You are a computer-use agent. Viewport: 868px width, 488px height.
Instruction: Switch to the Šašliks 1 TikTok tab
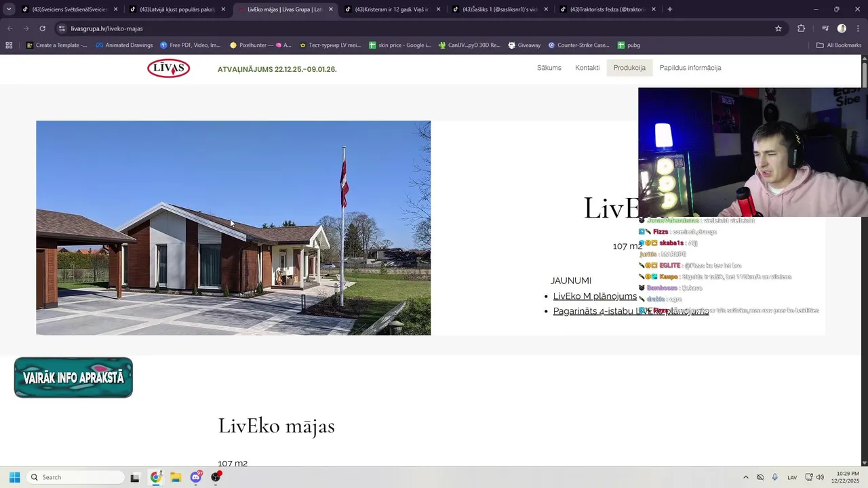coord(494,9)
